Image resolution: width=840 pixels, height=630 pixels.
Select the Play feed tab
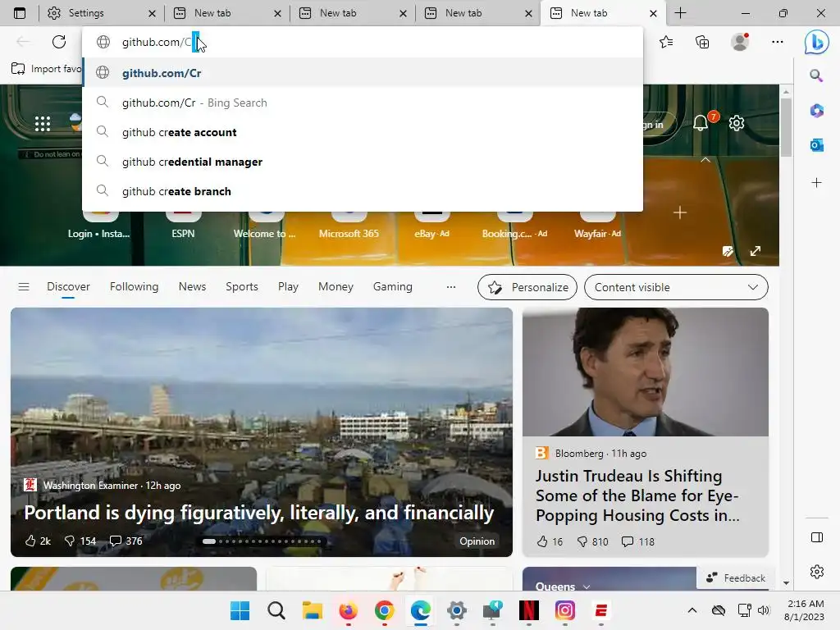288,287
